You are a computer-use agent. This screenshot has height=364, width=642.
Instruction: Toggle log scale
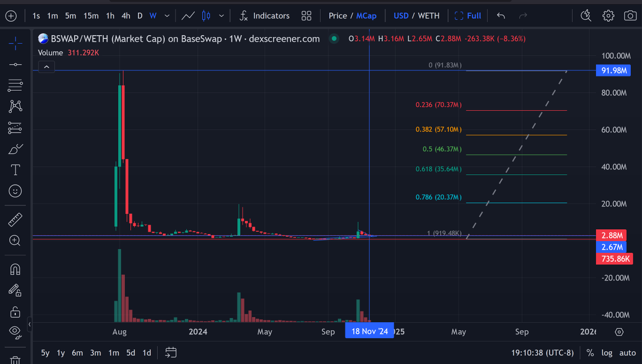(607, 353)
